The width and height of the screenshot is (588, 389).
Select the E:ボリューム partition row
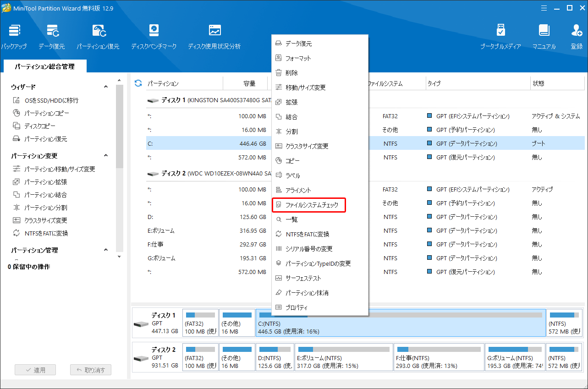click(x=365, y=230)
